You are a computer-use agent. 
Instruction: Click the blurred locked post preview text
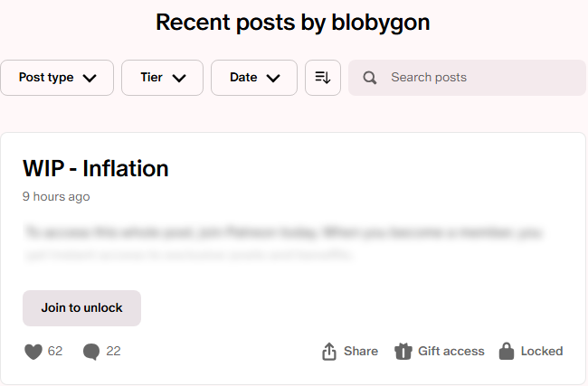coord(282,243)
